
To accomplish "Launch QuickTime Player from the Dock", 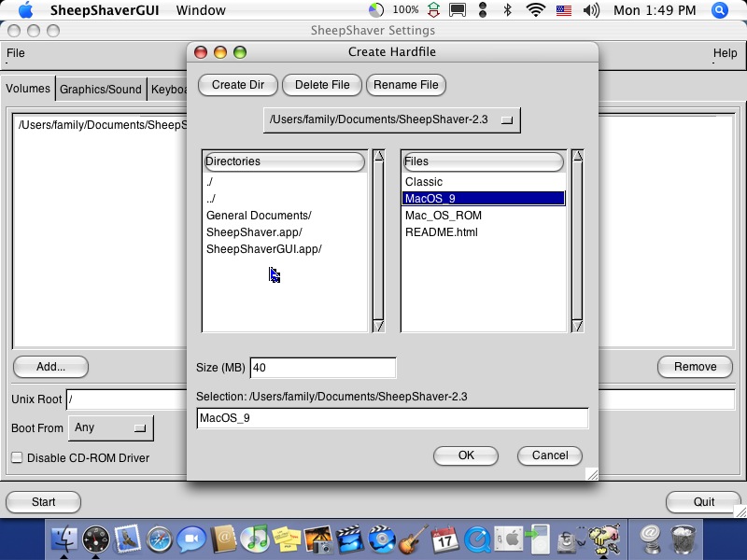I will click(477, 539).
